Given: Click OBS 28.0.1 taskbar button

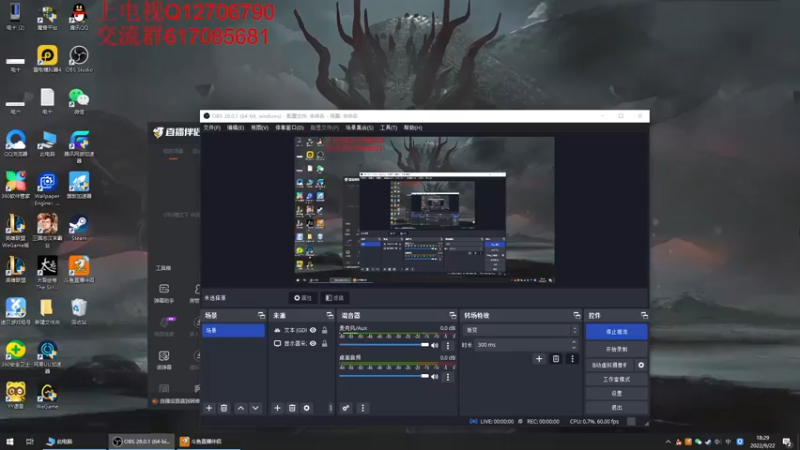Looking at the screenshot, I should (x=141, y=441).
